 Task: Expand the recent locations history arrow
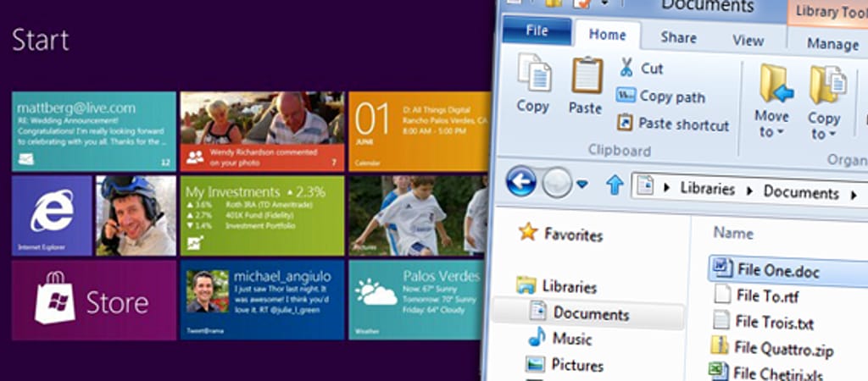[582, 184]
